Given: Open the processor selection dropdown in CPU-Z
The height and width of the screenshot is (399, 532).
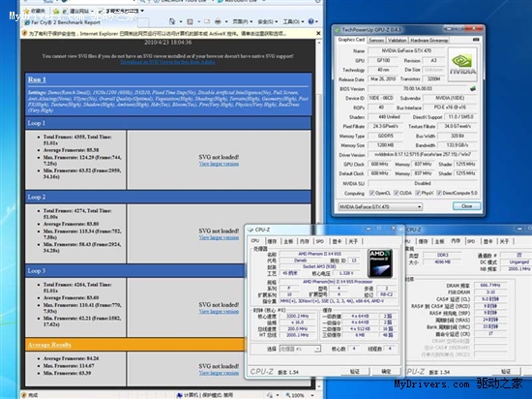Looking at the screenshot, I should 300,349.
